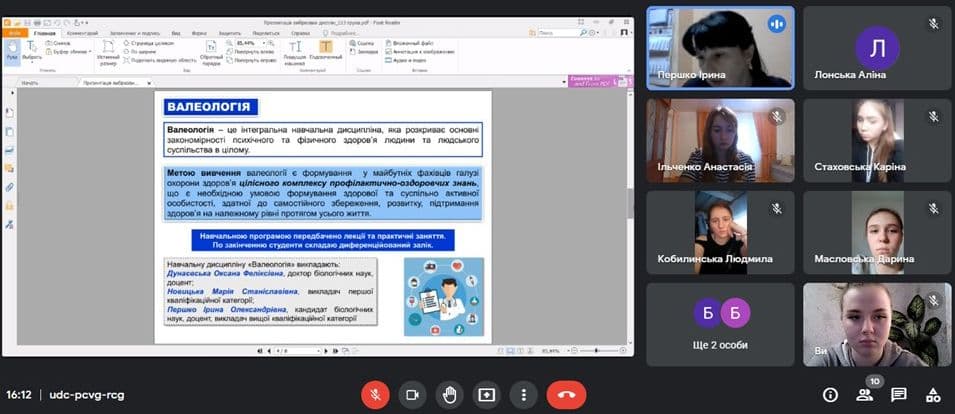Raise hand in the meeting

point(449,395)
